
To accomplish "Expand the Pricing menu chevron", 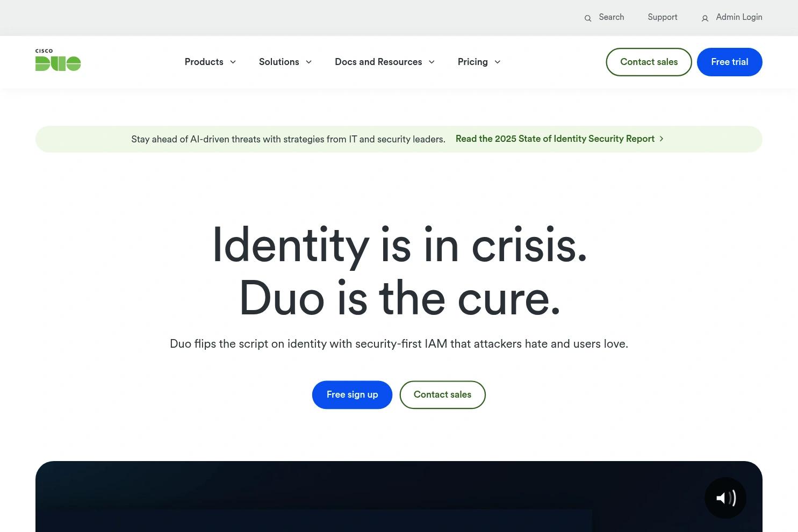I will pos(498,62).
